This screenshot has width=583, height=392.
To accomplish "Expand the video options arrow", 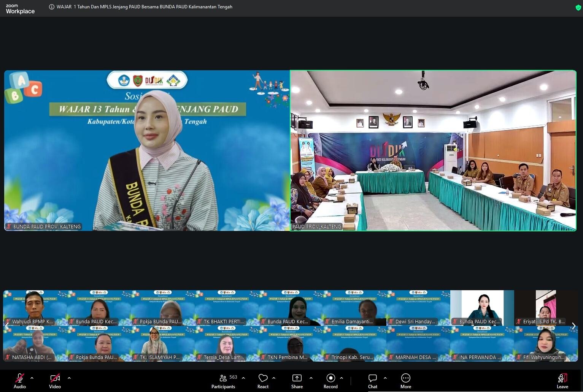I will [x=69, y=378].
